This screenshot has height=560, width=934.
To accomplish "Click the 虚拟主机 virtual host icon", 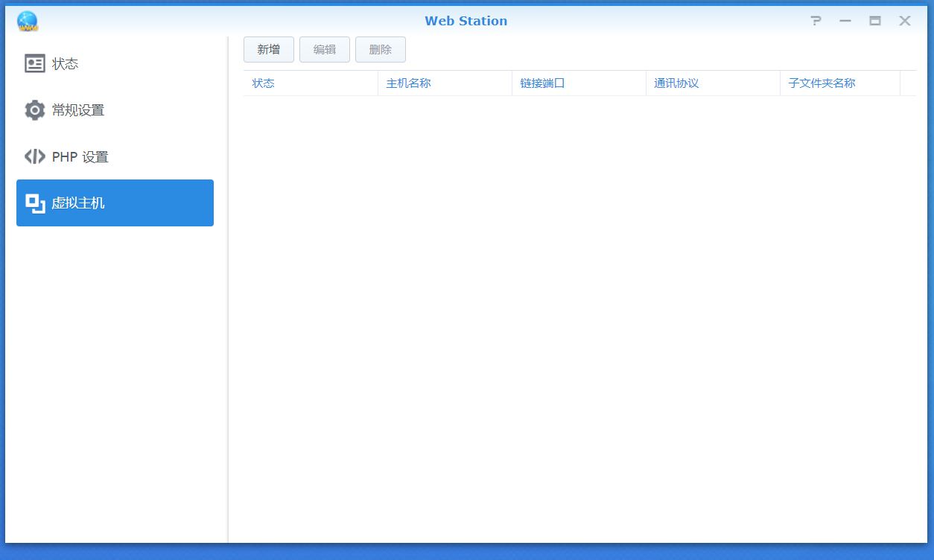I will tap(34, 203).
